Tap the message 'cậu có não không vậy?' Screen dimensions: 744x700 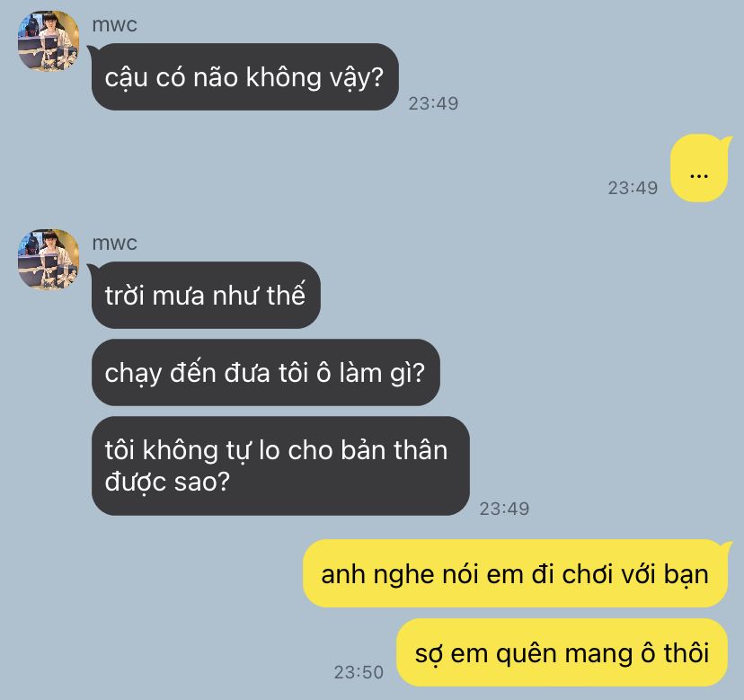[244, 77]
